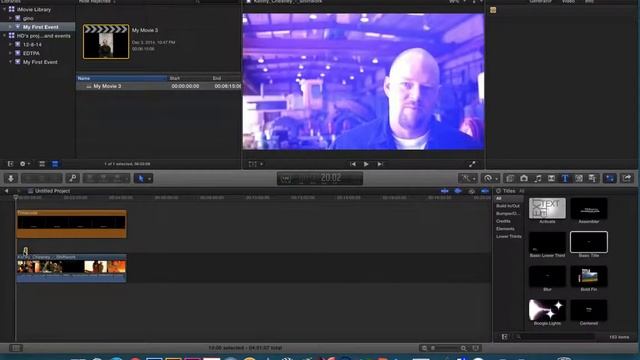Open the Effects browser icon
This screenshot has width=640, height=360.
tap(510, 178)
